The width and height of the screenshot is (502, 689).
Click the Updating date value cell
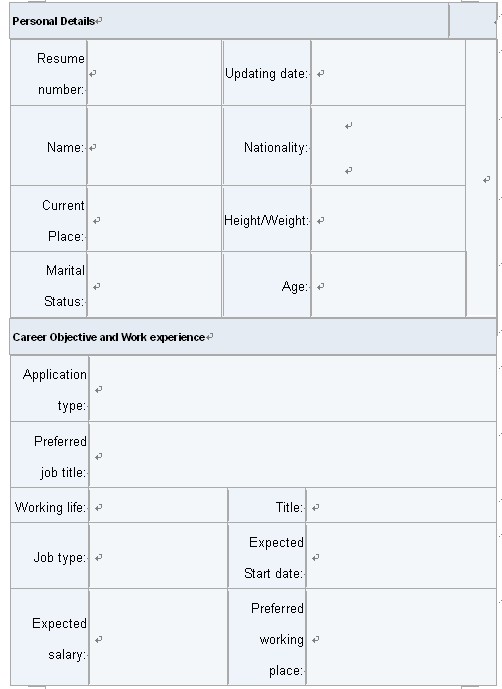pyautogui.click(x=388, y=73)
